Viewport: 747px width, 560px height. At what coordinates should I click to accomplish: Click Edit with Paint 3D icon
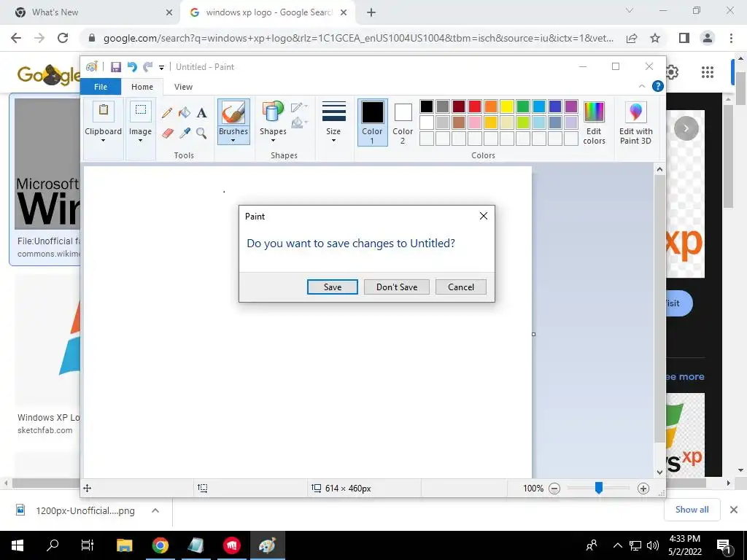(635, 112)
